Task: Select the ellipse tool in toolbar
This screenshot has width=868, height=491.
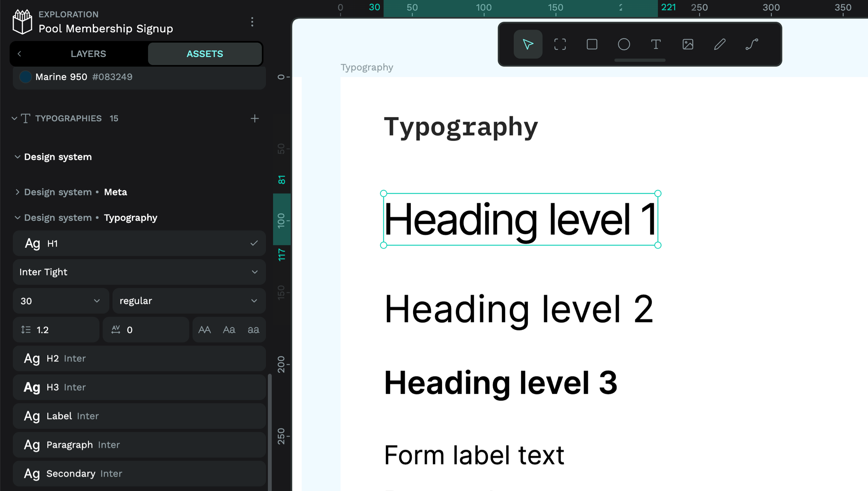Action: (x=624, y=44)
